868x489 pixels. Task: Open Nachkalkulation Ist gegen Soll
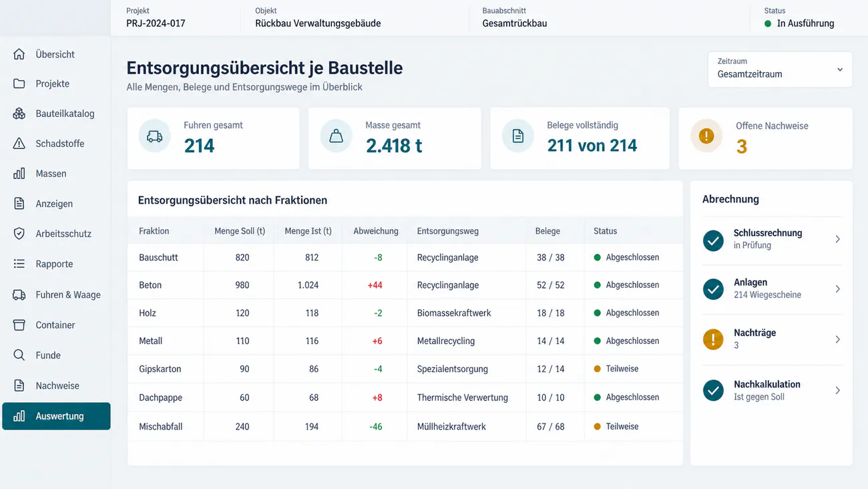[x=772, y=390]
